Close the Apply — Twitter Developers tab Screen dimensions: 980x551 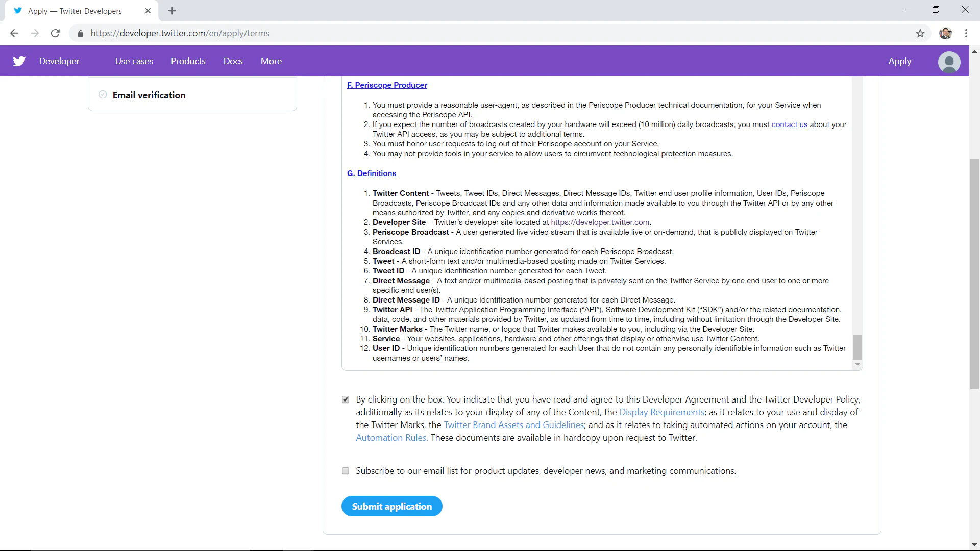[148, 11]
